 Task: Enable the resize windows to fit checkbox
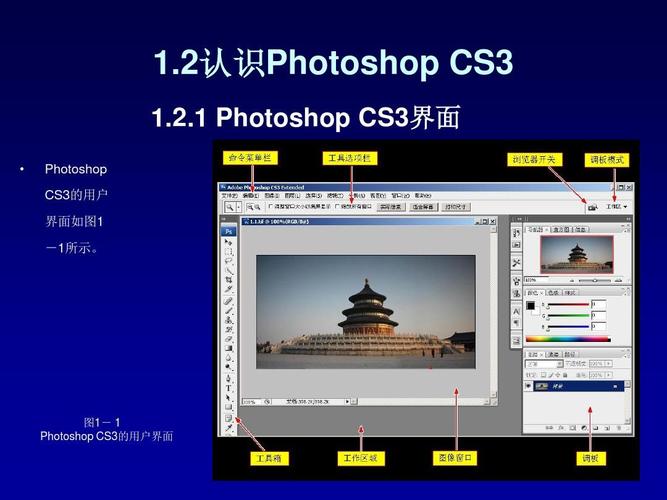(x=271, y=206)
